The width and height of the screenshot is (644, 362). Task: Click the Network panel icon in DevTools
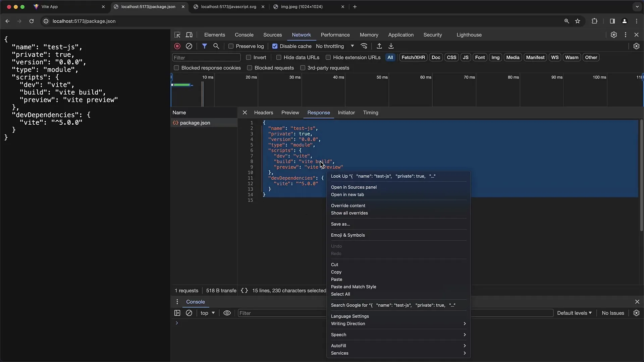[301, 35]
